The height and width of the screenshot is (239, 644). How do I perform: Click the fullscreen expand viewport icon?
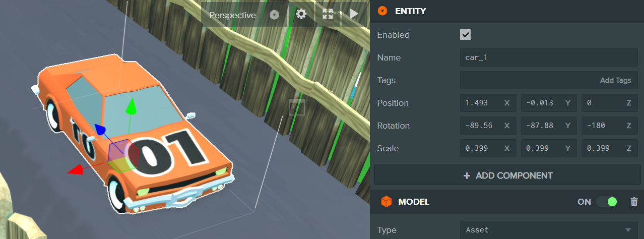pyautogui.click(x=328, y=15)
